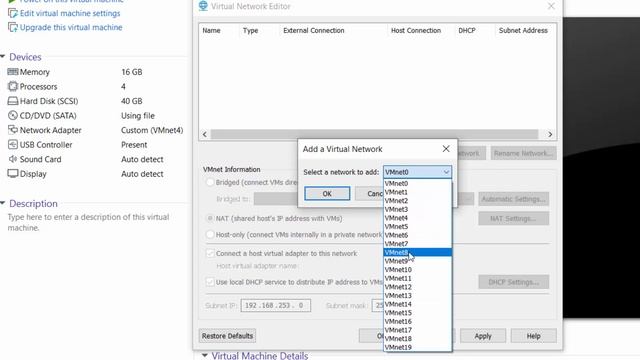Confirm with OK in Add a Virtual Network
The image size is (640, 360).
point(327,193)
